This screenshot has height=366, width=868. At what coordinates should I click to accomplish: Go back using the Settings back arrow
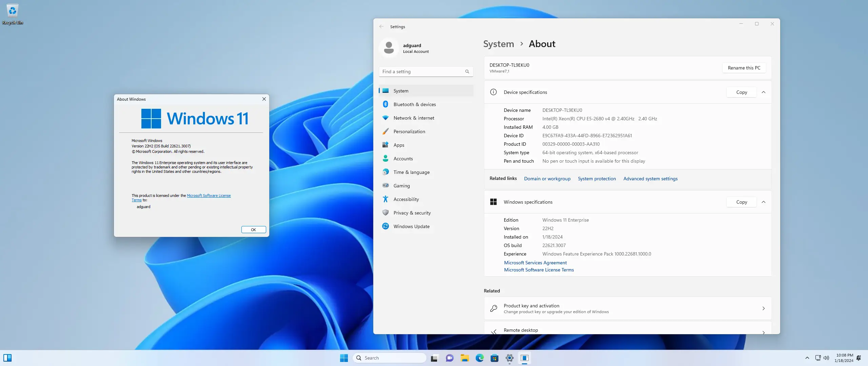(382, 26)
